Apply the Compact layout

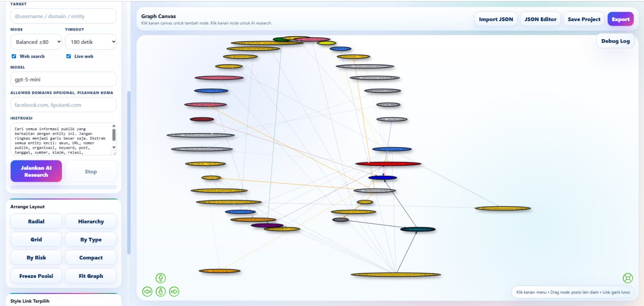91,257
